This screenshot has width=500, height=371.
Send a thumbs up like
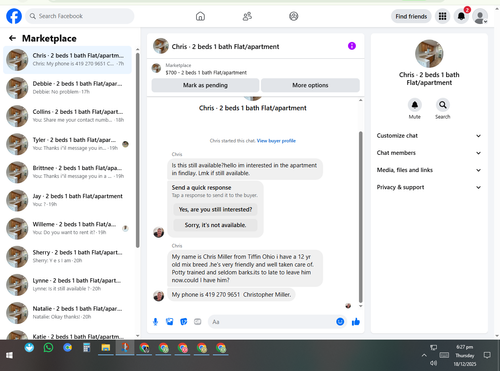pyautogui.click(x=356, y=322)
